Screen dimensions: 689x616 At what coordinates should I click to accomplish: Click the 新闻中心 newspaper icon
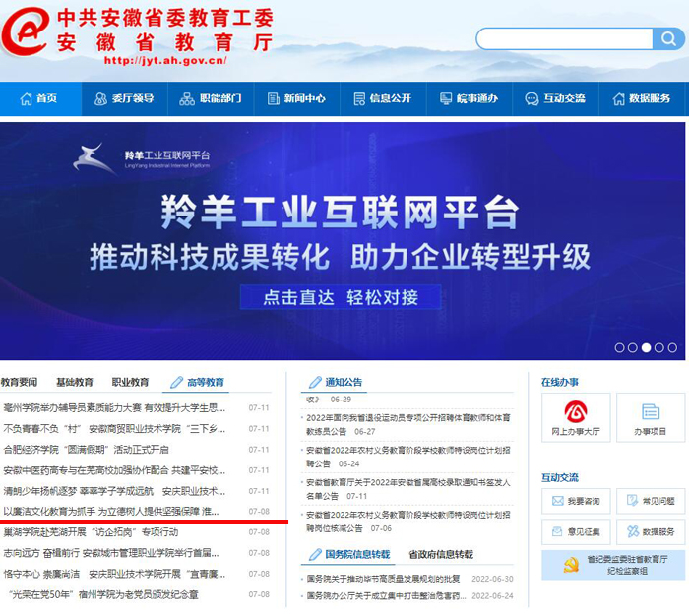point(274,98)
